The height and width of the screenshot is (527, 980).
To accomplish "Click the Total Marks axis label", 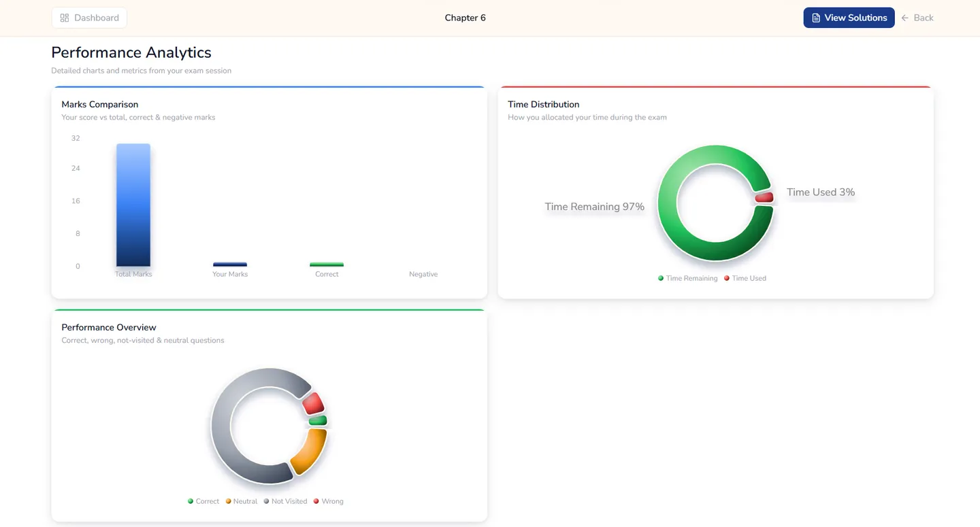I will [x=133, y=274].
